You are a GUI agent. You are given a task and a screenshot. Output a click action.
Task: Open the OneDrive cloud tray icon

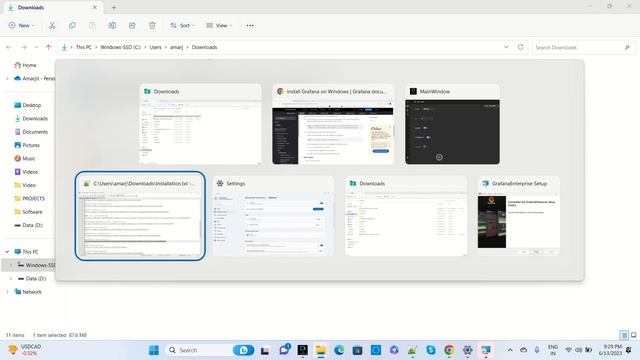point(524,350)
